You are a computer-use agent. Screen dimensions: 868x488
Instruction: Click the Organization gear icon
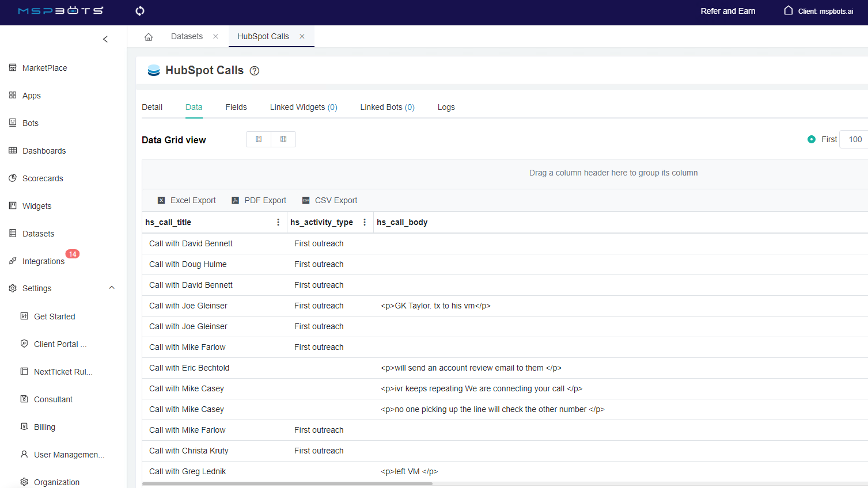24,482
